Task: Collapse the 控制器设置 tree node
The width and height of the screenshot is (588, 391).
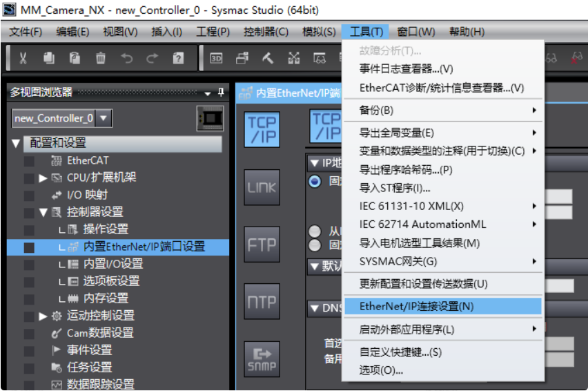Action: (43, 212)
